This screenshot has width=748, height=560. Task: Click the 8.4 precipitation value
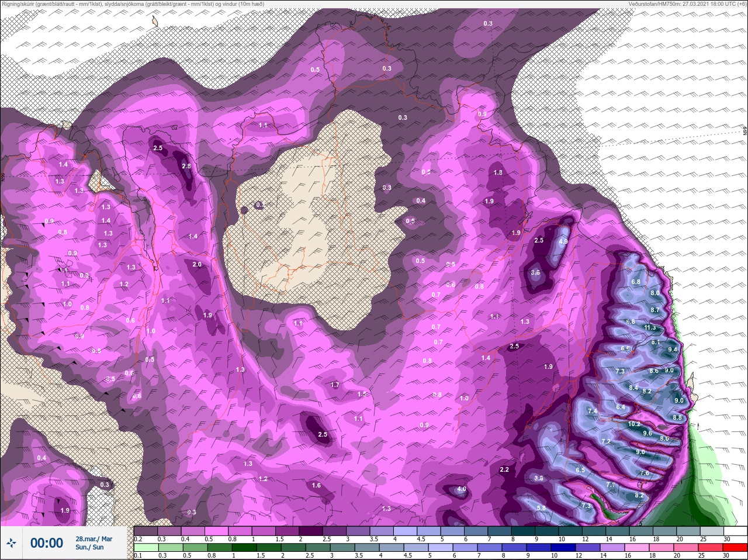tap(633, 388)
